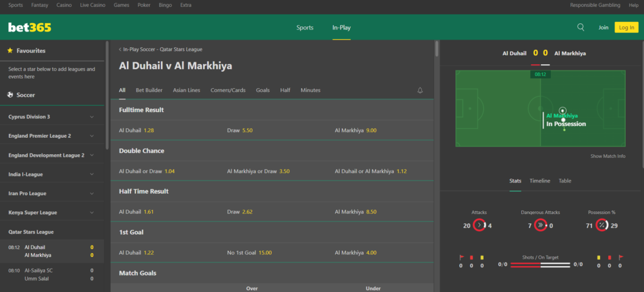Open the search magnifier icon
The width and height of the screenshot is (644, 292).
tap(580, 27)
